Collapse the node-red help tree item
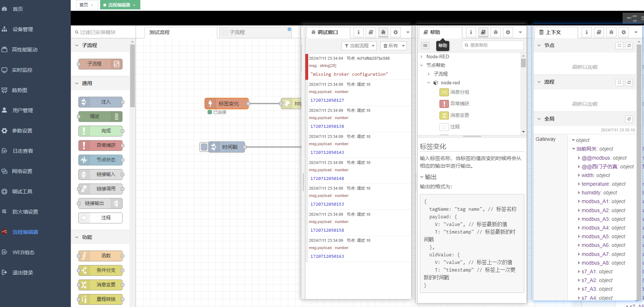644x307 pixels. [429, 83]
